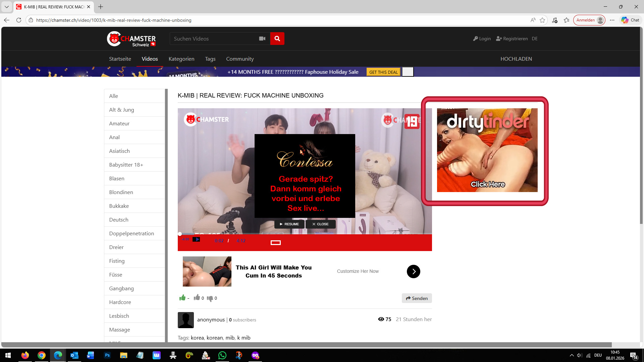Click the green thumbs-up like icon

(182, 298)
